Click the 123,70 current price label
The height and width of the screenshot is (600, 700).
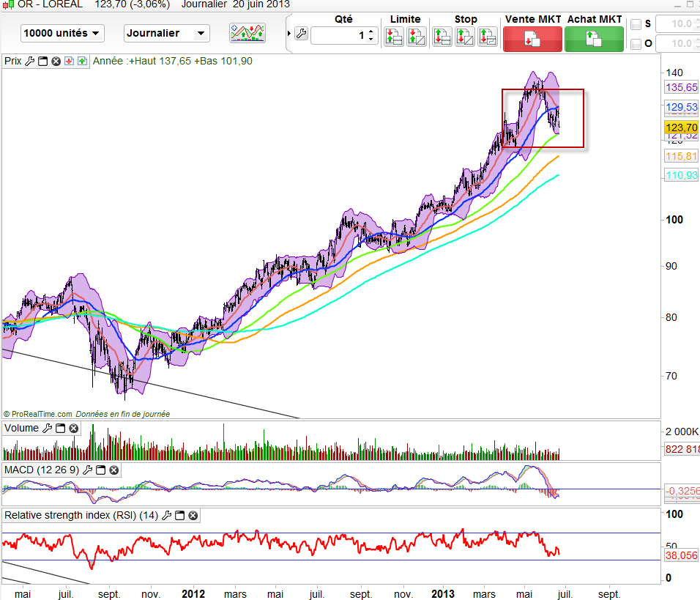pos(680,127)
